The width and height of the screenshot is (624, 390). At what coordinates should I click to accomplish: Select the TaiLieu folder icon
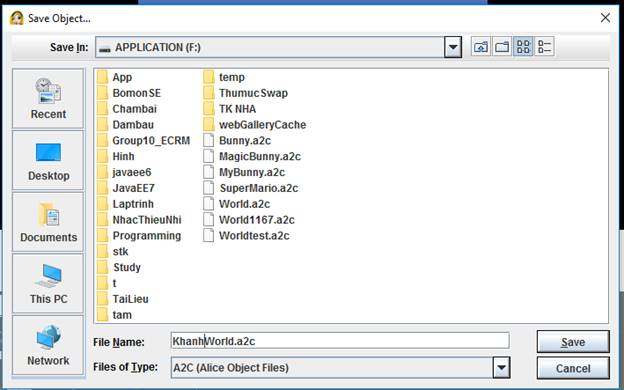pyautogui.click(x=103, y=299)
